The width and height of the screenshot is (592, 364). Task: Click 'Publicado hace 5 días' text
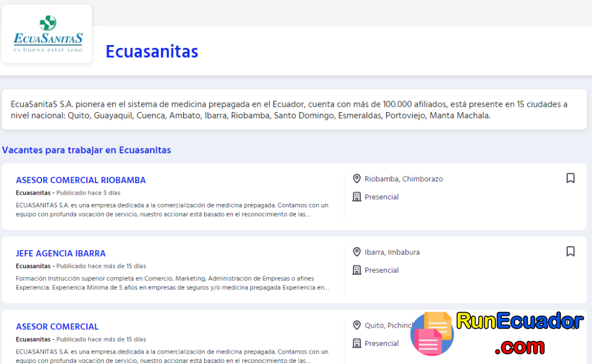coord(88,193)
